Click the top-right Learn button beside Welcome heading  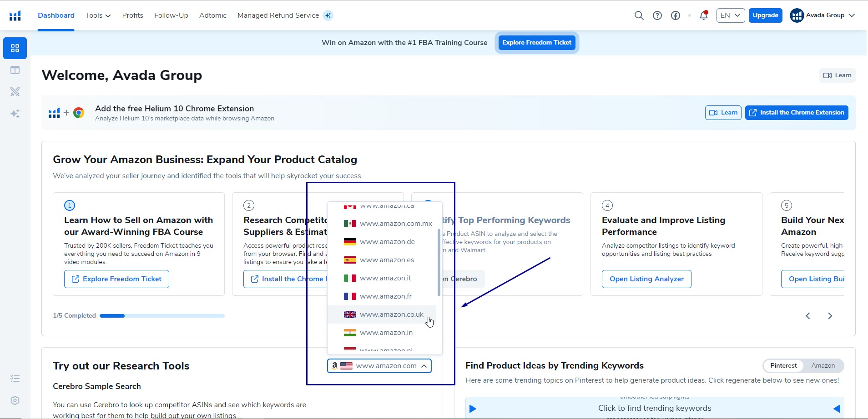[x=838, y=75]
